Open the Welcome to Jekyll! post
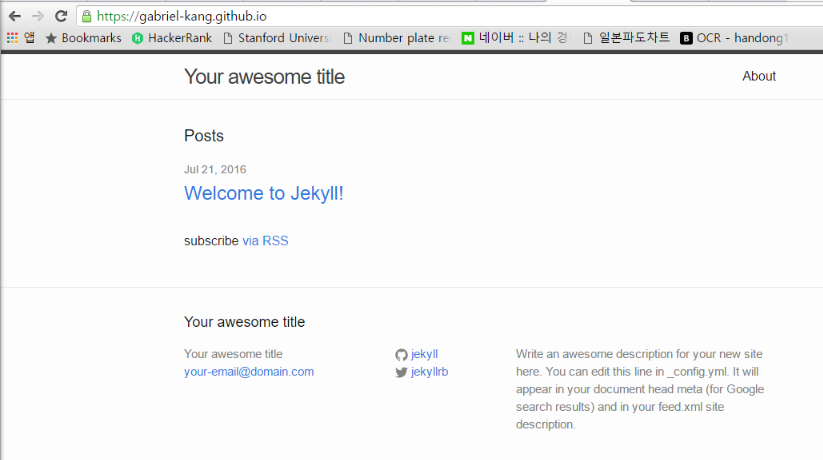The width and height of the screenshot is (823, 460). (264, 193)
